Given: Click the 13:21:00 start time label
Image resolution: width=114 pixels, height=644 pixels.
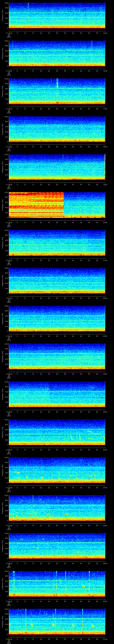Looking at the screenshot, I should coord(9,298).
